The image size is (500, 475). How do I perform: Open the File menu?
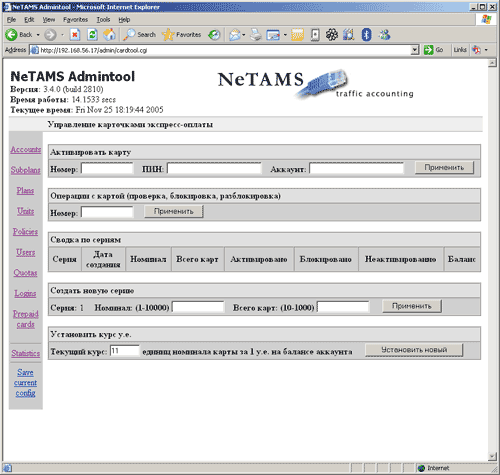pyautogui.click(x=11, y=20)
